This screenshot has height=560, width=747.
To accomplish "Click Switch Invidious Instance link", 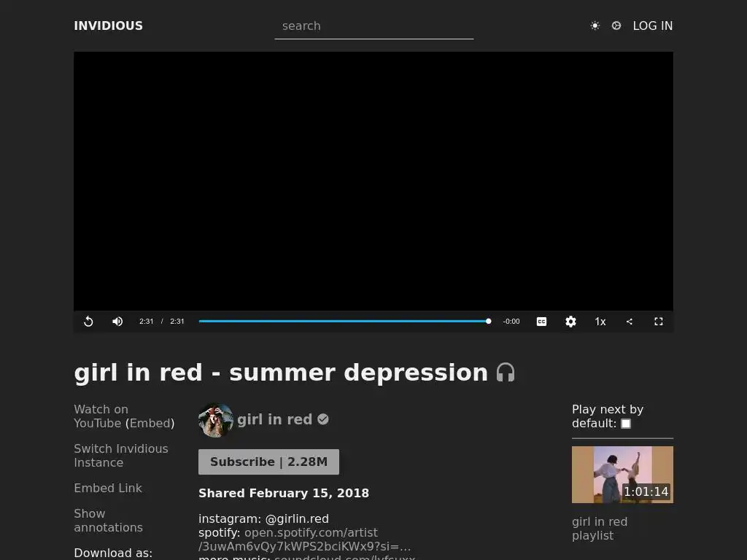I will 121,456.
